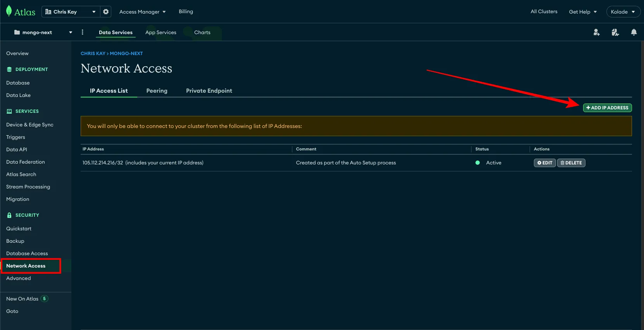
Task: Switch to Data Services tab
Action: click(x=116, y=32)
